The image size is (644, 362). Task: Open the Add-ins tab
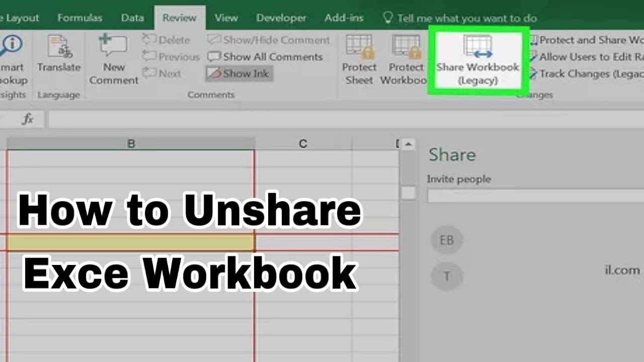pyautogui.click(x=344, y=18)
